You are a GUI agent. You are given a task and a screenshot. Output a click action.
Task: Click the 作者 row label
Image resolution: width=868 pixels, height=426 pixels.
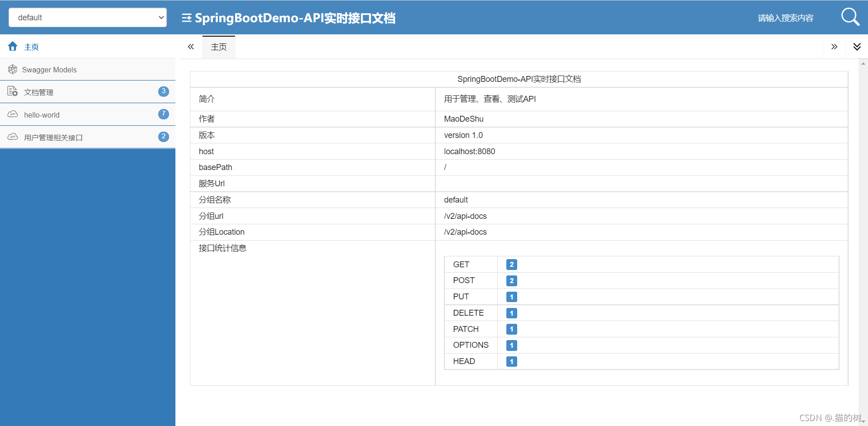(207, 119)
